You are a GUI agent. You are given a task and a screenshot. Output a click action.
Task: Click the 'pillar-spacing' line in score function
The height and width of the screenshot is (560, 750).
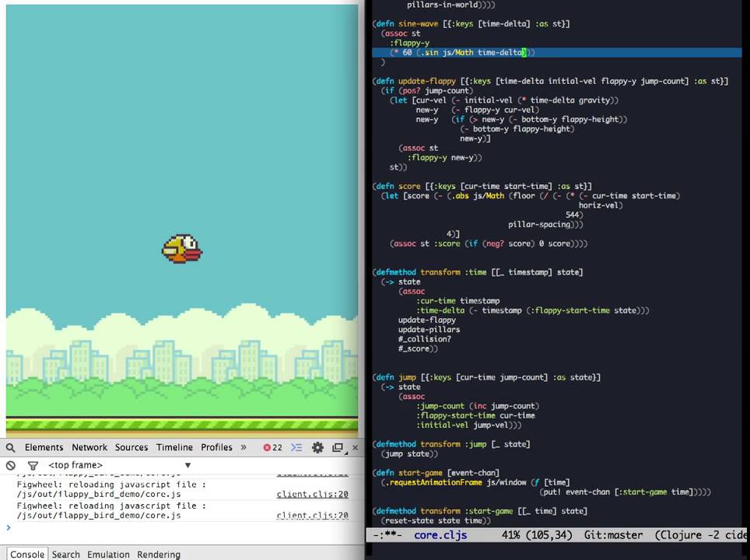coord(545,224)
